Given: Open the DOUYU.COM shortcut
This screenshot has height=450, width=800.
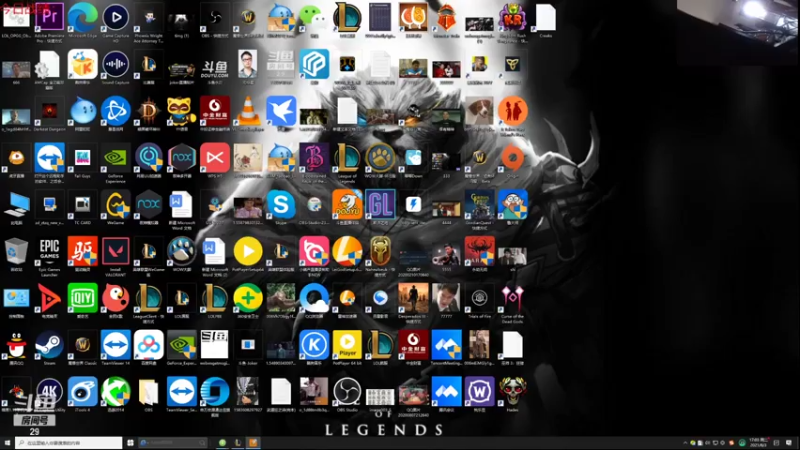Looking at the screenshot, I should tap(215, 66).
